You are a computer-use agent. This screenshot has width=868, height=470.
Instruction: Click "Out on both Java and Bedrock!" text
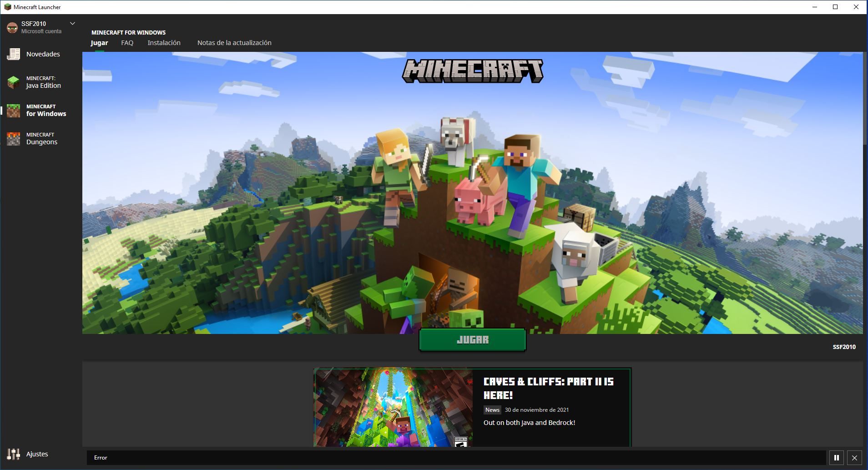(530, 423)
